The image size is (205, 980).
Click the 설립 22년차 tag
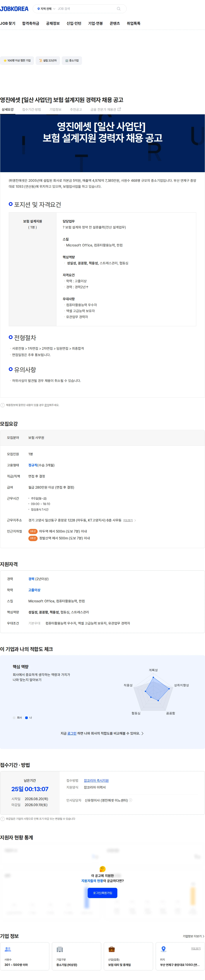click(48, 60)
